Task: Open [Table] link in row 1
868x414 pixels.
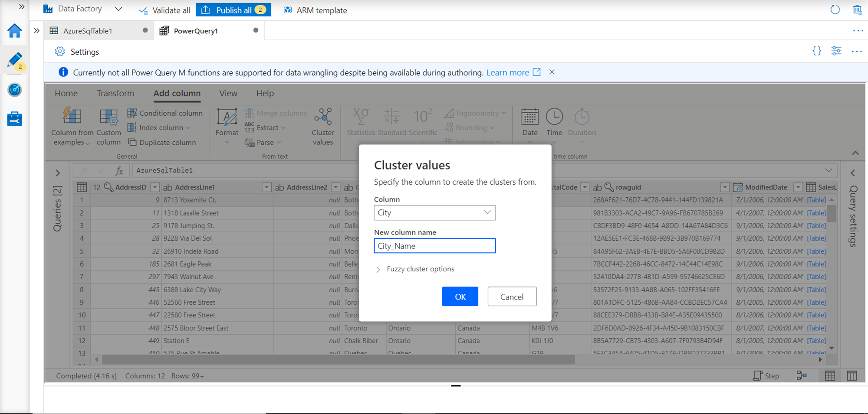Action: pos(816,200)
